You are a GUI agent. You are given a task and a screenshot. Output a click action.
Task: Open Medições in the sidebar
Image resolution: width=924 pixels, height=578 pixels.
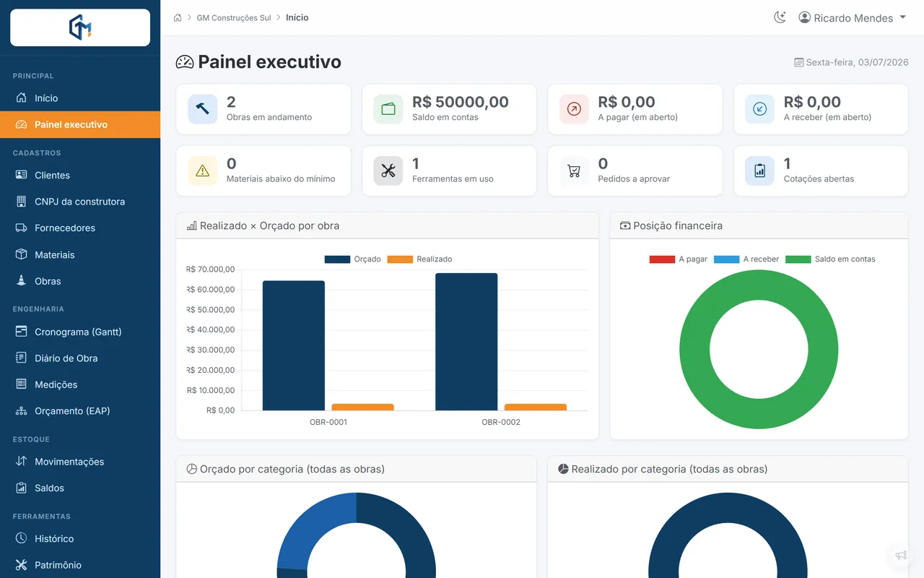80,384
